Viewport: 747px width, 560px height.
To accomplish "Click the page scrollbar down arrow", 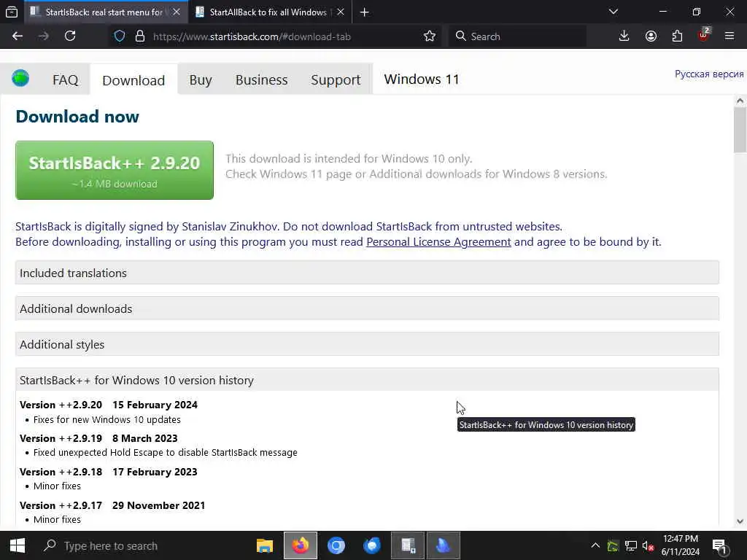I will pyautogui.click(x=740, y=521).
